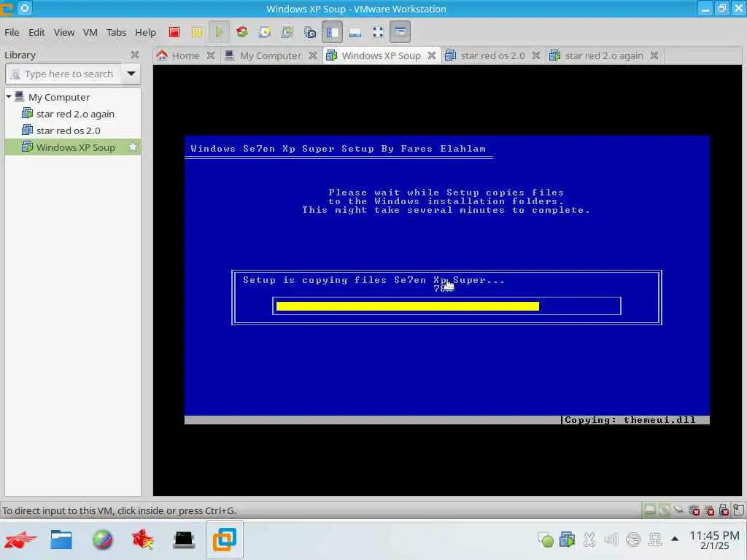Open the file manager from taskbar
This screenshot has width=747, height=560.
pos(61,540)
